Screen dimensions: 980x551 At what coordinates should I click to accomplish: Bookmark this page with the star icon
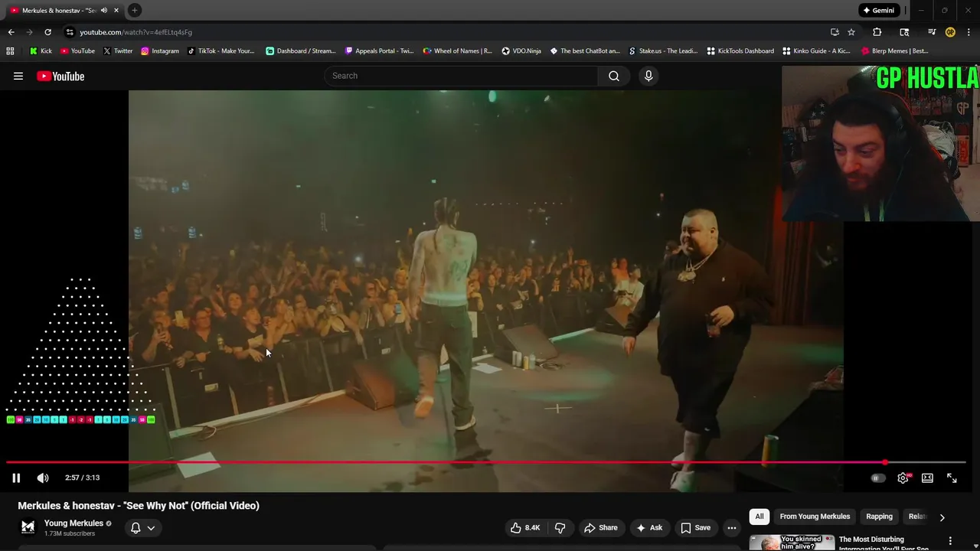(x=851, y=32)
